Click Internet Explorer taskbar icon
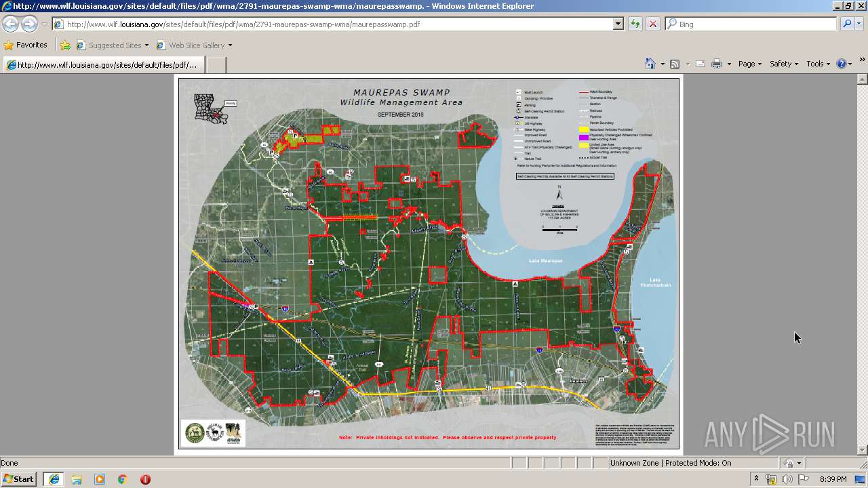The width and height of the screenshot is (868, 488). coord(54,479)
